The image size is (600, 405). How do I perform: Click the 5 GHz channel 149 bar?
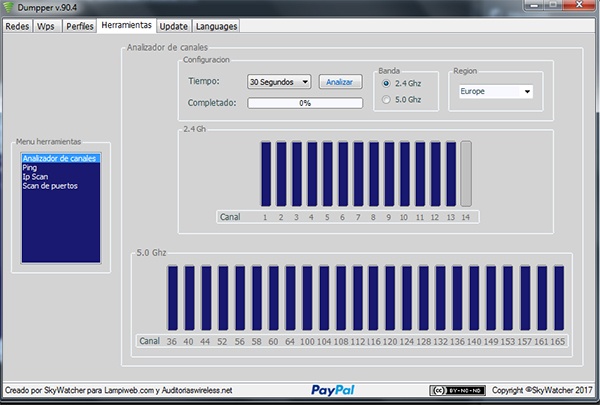click(x=491, y=298)
